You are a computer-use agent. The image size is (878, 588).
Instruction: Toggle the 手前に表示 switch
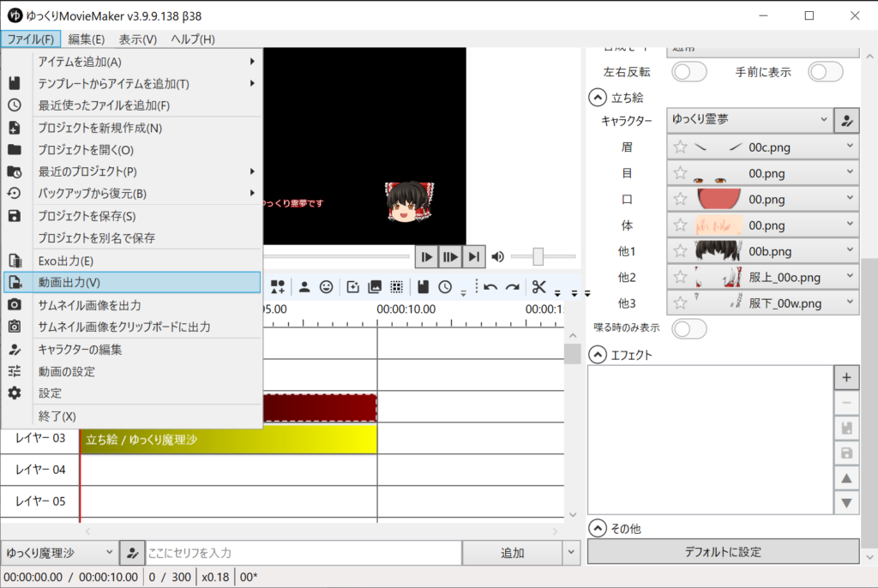point(826,72)
